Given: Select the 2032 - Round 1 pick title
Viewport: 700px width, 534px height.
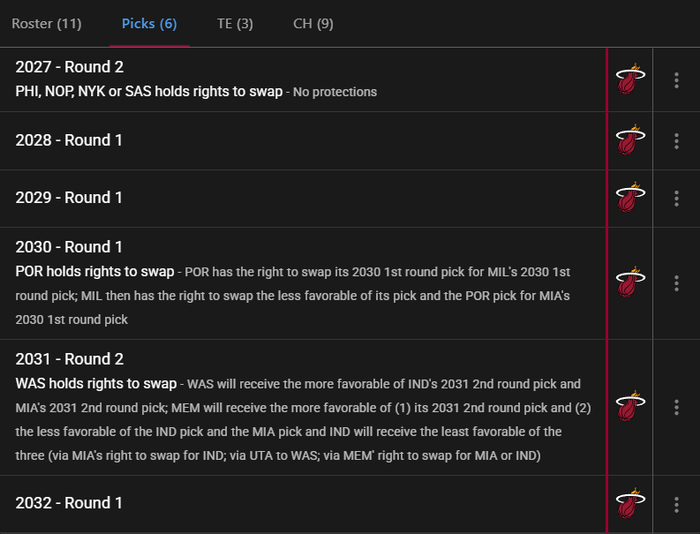Looking at the screenshot, I should (69, 503).
